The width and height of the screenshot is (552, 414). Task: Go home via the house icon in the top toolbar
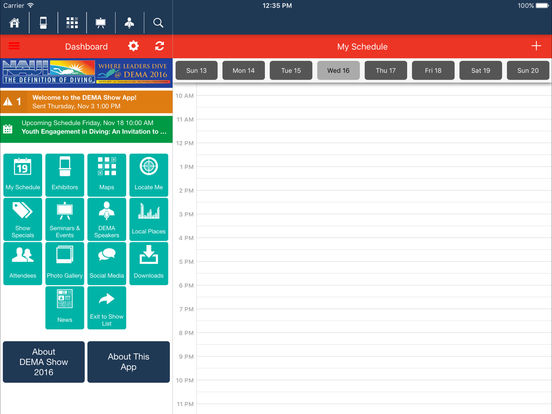point(14,23)
